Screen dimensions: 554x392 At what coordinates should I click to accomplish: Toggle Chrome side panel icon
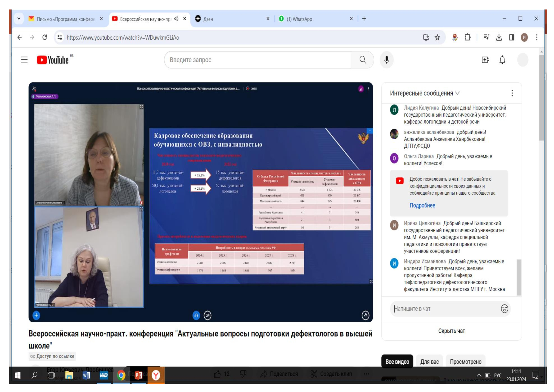coord(511,37)
